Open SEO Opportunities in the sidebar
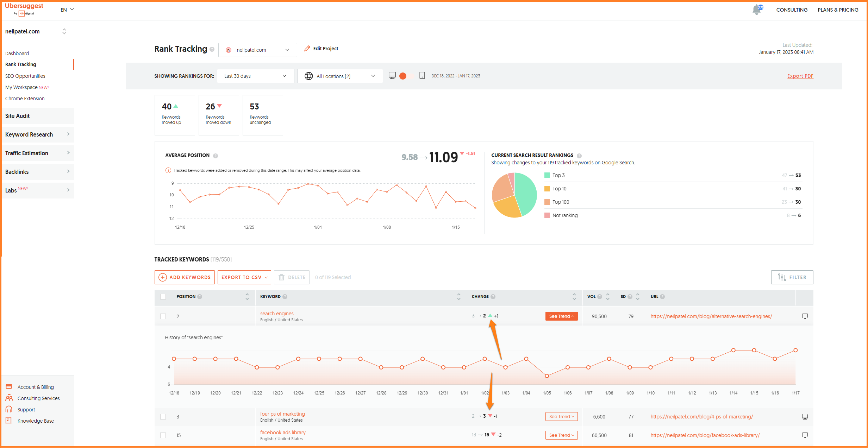868x448 pixels. (25, 76)
